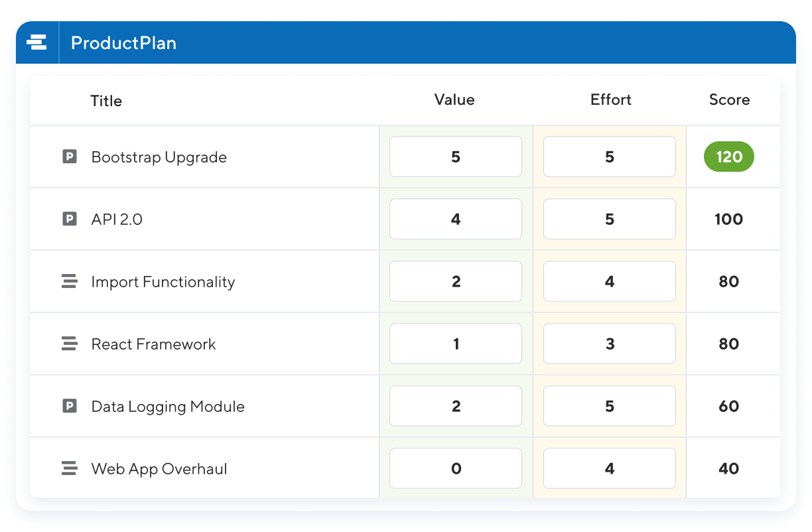Screen dimensions: 812x532
Task: Click the green 120 score badge
Action: tap(728, 157)
